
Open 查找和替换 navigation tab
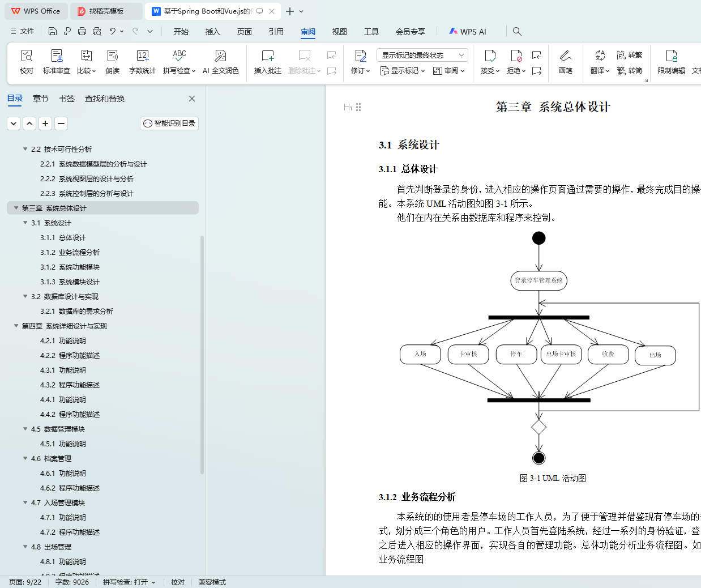pyautogui.click(x=105, y=99)
